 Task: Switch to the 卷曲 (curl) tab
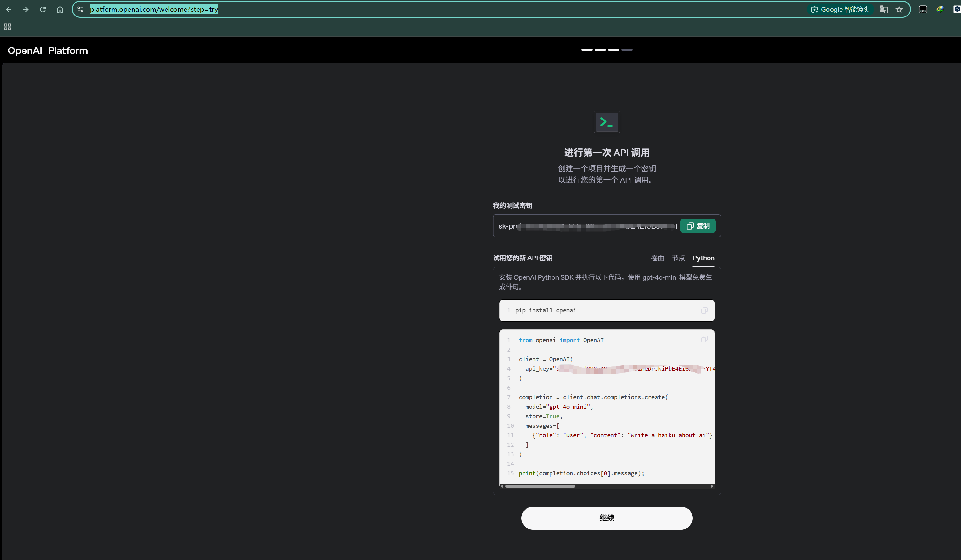pyautogui.click(x=657, y=258)
